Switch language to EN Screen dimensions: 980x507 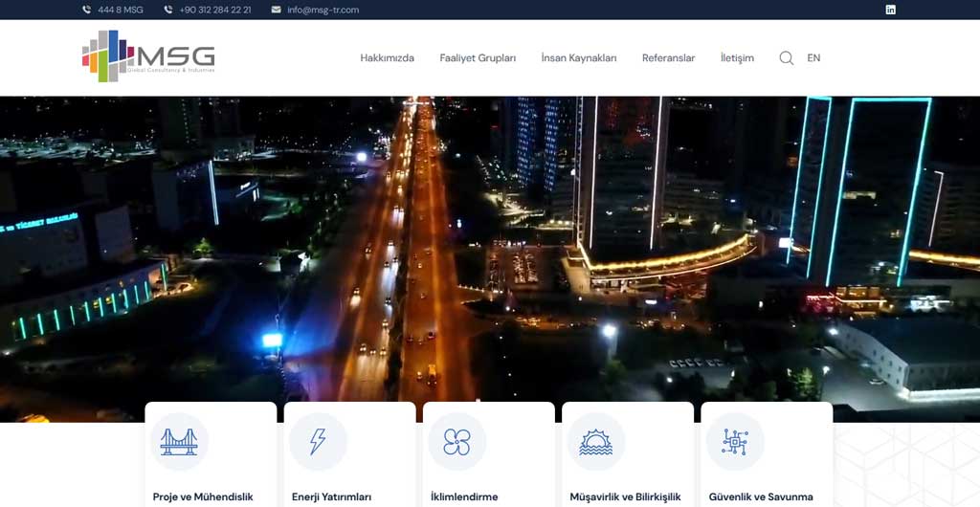point(813,58)
